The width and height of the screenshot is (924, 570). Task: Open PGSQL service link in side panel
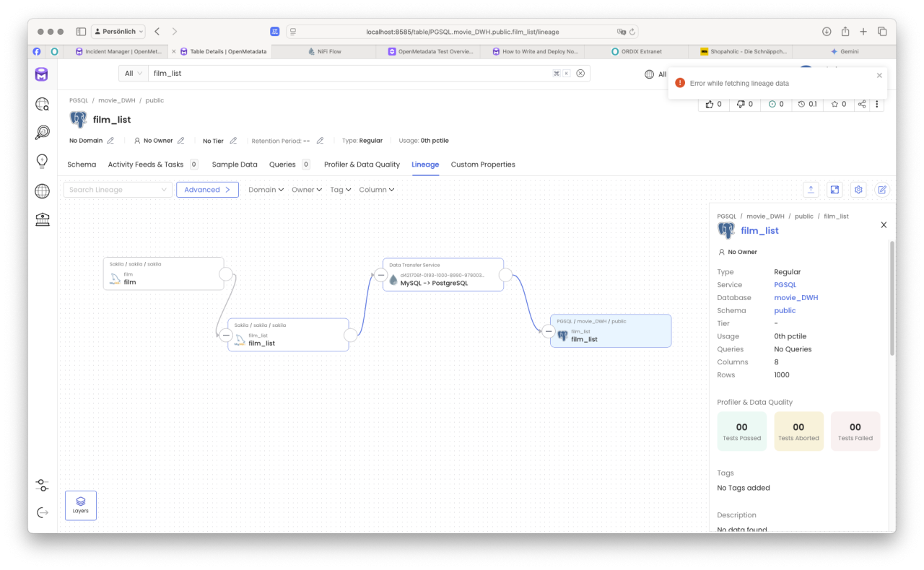coord(785,285)
